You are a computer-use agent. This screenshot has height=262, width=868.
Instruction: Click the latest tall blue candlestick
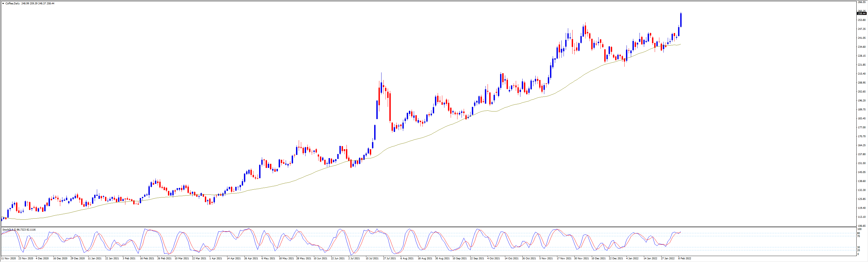[x=681, y=20]
